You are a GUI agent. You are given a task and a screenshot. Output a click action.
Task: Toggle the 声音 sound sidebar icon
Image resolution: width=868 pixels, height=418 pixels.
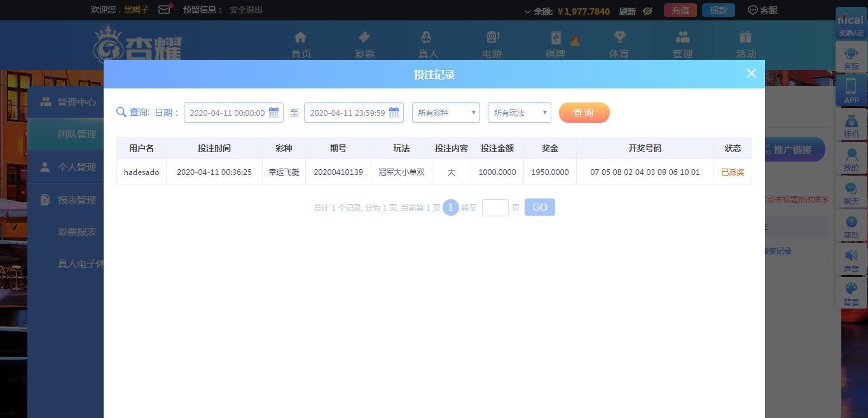pos(851,260)
